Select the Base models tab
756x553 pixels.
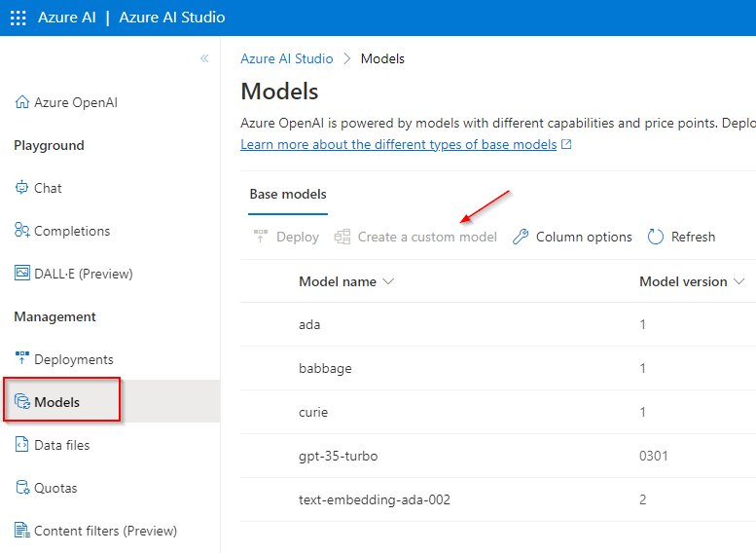288,194
